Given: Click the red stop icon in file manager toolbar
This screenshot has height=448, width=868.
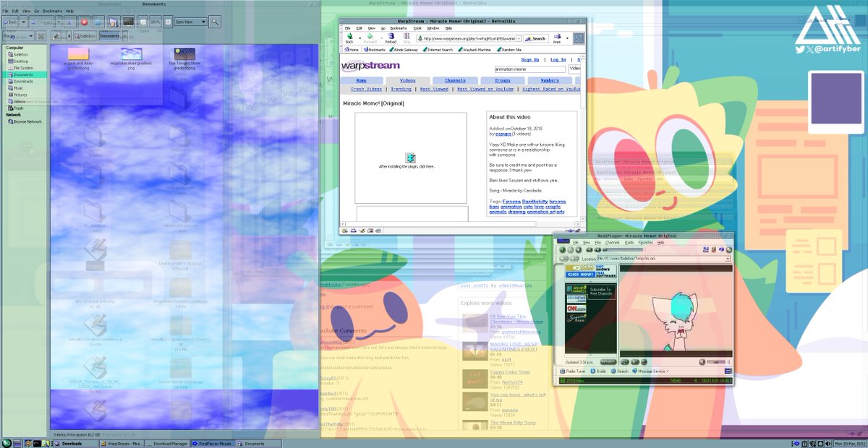Looking at the screenshot, I should (84, 22).
